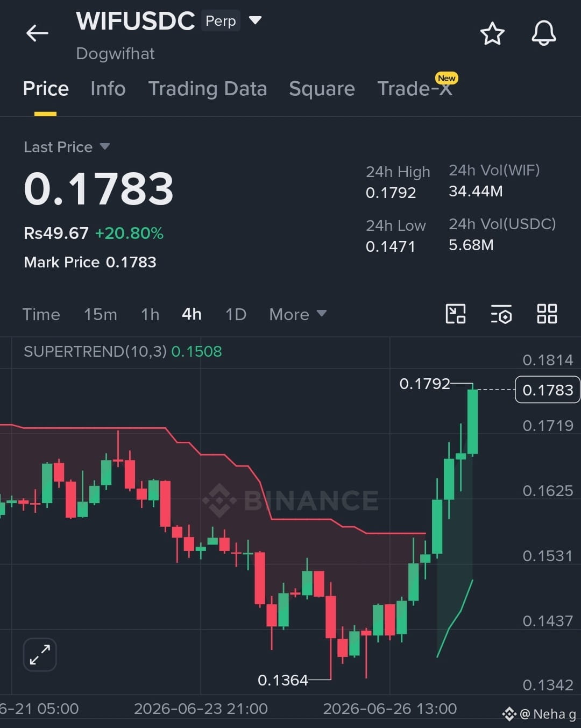Viewport: 581px width, 728px height.
Task: Click the 2026-06-23 21:00 time label
Action: pyautogui.click(x=201, y=709)
